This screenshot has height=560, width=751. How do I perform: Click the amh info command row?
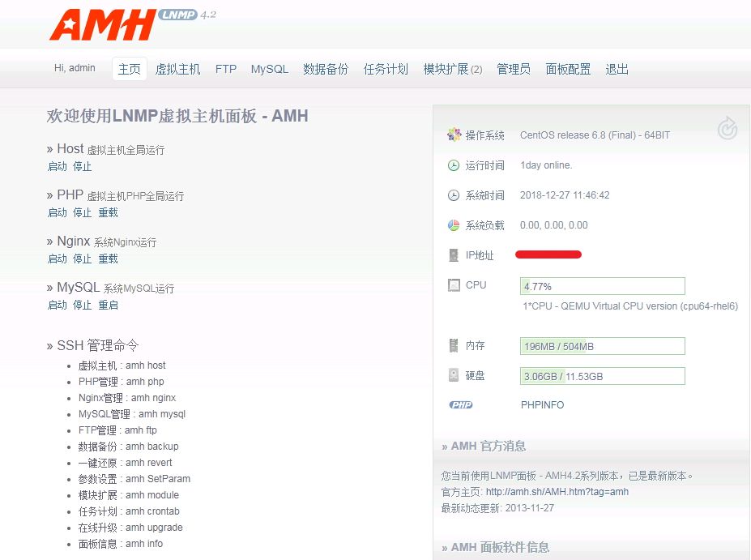121,544
